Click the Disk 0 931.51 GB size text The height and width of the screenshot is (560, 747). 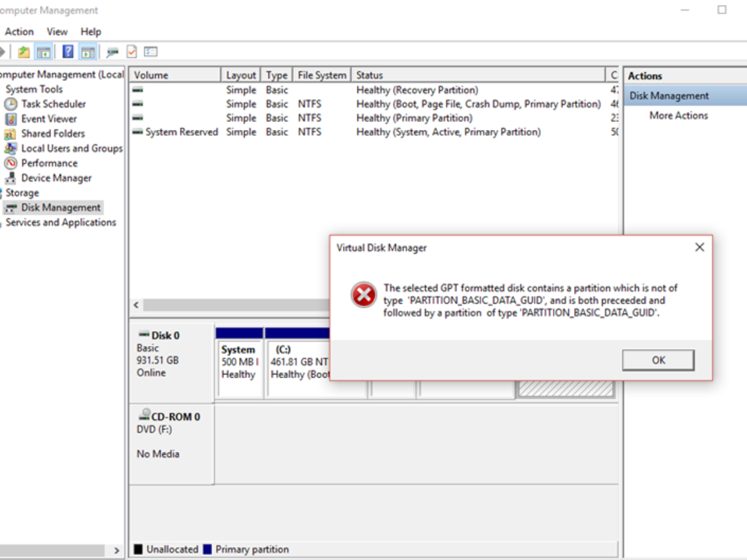pos(157,360)
